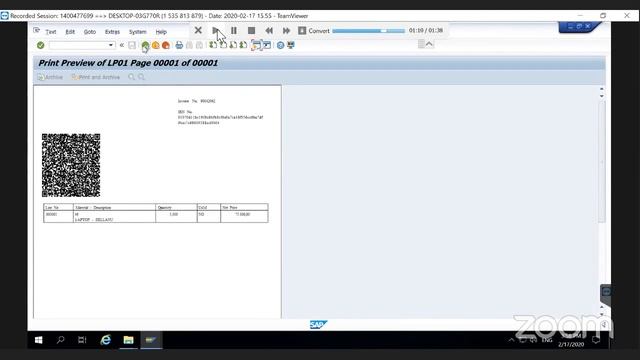Click the red Cancel icon
The height and width of the screenshot is (360, 640).
pos(166,45)
